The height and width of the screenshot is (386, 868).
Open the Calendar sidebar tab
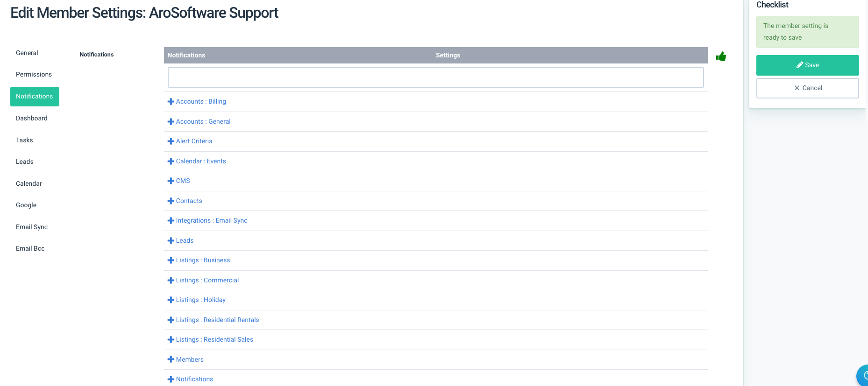[x=29, y=183]
